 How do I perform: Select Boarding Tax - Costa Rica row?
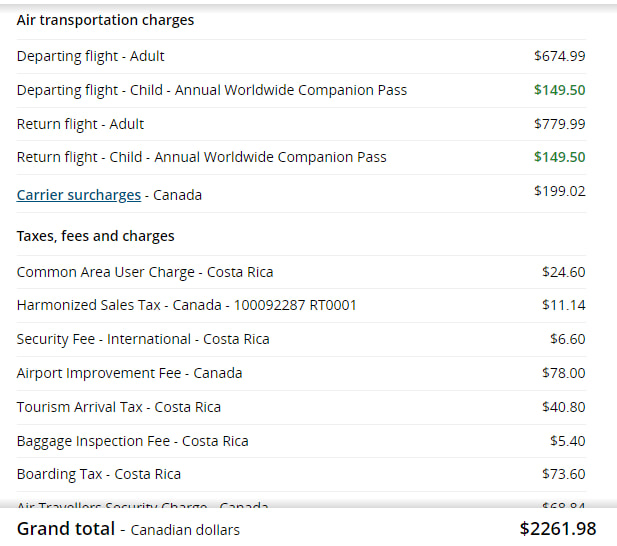(x=99, y=474)
